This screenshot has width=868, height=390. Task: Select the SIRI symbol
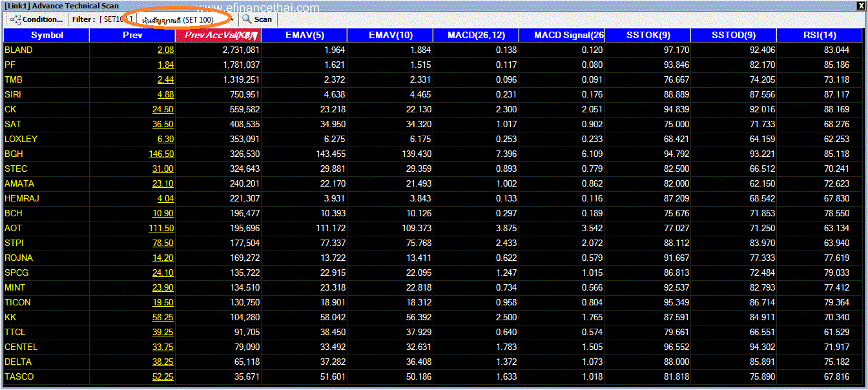pos(12,94)
